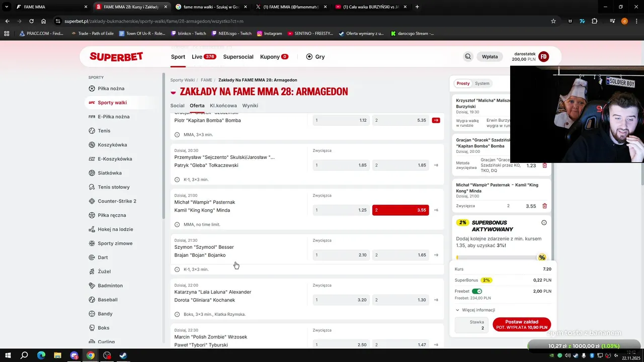
Task: Remove the Pasternak vs Minda bet with trash icon
Action: (x=544, y=206)
